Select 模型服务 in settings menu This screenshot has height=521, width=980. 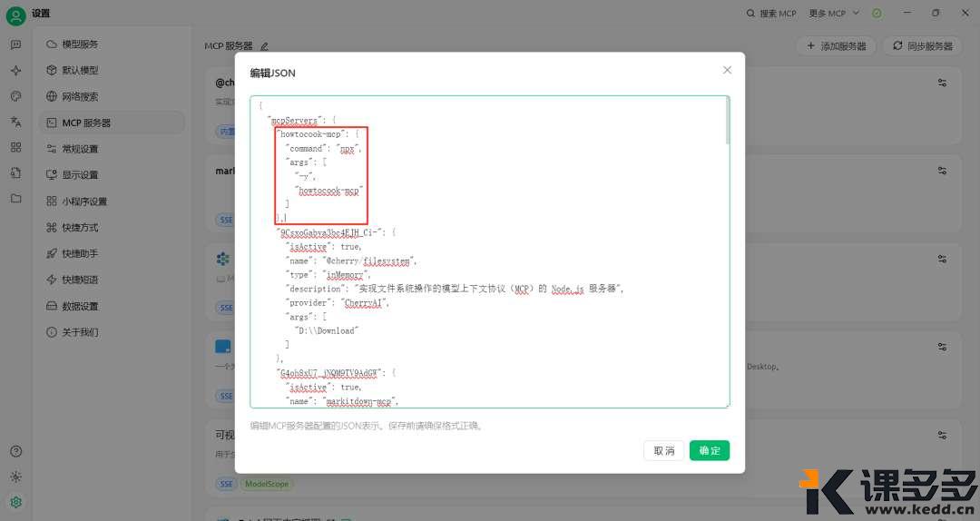(112, 44)
